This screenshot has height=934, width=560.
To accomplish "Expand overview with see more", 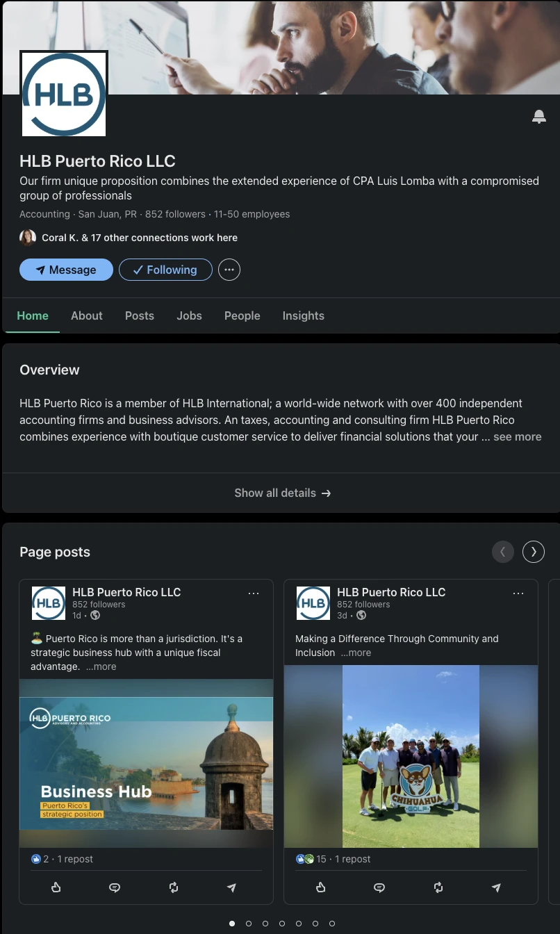I will (518, 437).
